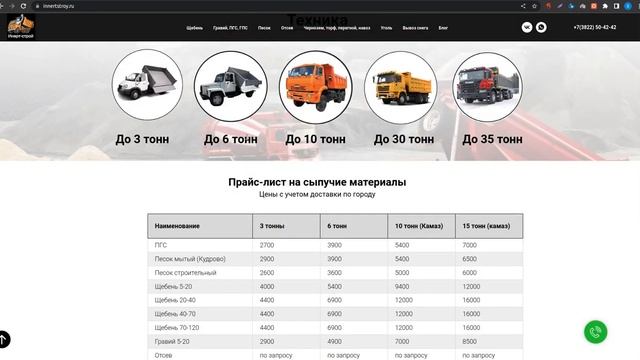Open the Уголь menu item

pos(386,28)
